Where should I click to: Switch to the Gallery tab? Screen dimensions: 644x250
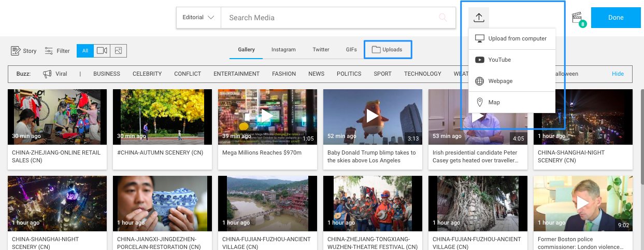click(247, 50)
